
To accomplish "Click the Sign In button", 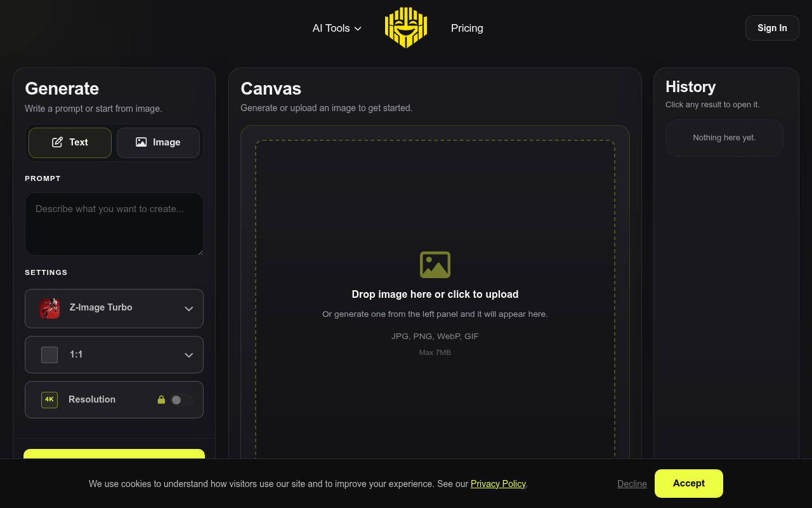I will [771, 27].
